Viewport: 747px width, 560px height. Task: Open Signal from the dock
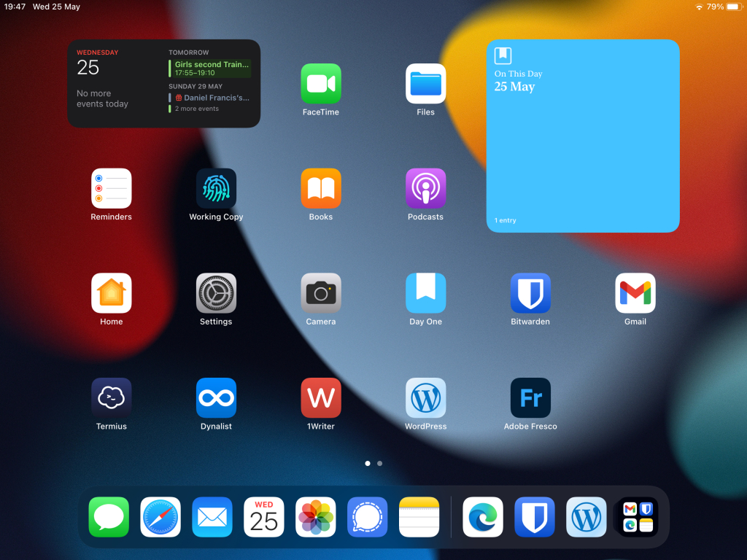(367, 517)
